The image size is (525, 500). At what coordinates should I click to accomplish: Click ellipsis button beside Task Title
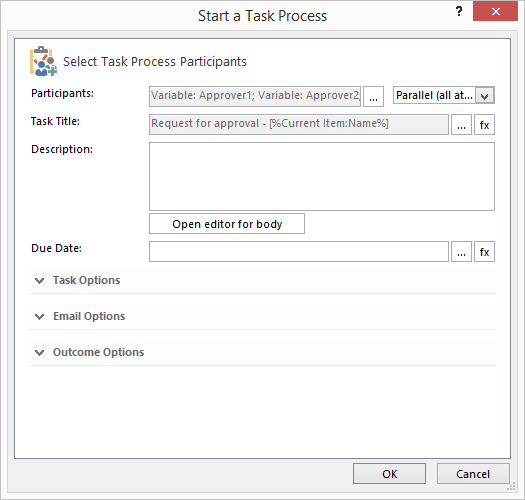461,125
